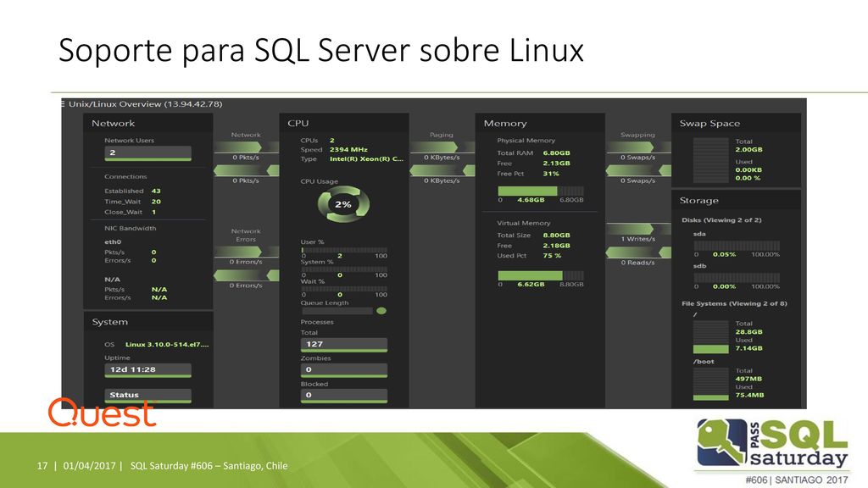Click the 1 Writes/s label
The image size is (868, 488).
pyautogui.click(x=638, y=239)
